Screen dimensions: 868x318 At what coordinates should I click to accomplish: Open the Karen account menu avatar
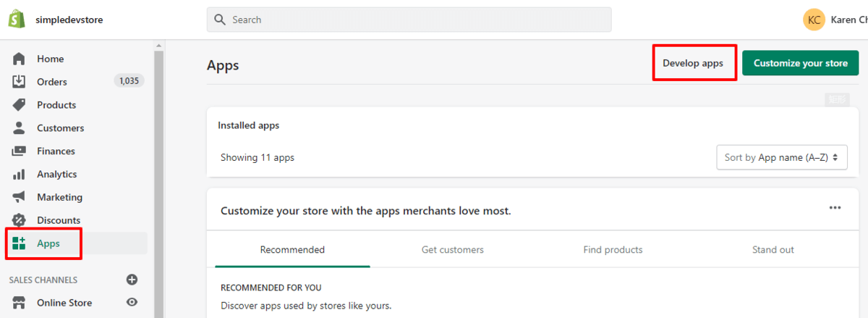[x=814, y=20]
